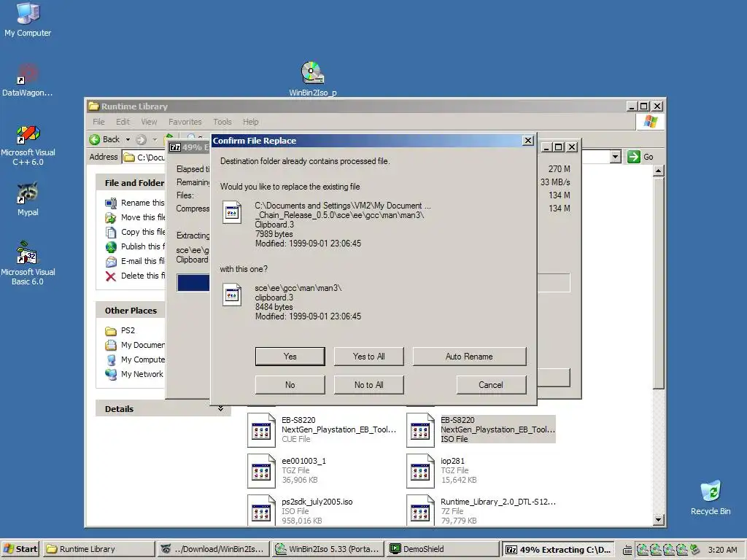Click Rename this file task icon
Image resolution: width=747 pixels, height=560 pixels.
click(111, 203)
